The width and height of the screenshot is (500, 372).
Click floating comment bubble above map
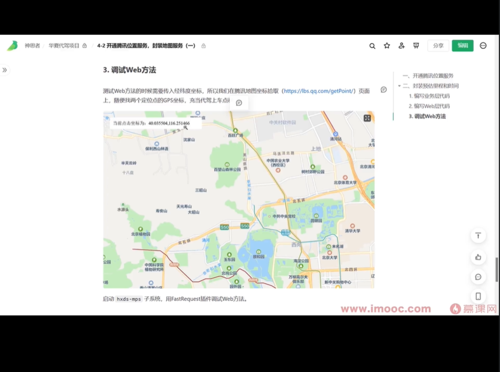(239, 103)
